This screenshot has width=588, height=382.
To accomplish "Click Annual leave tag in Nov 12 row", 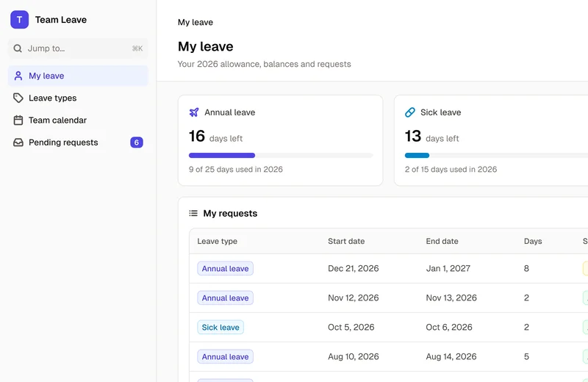I will (226, 298).
